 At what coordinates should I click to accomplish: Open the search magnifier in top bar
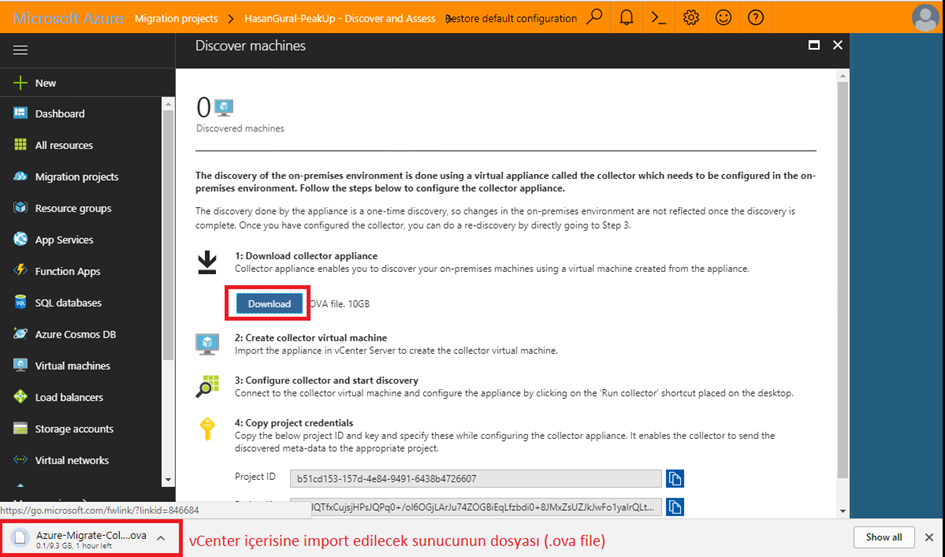click(x=595, y=17)
